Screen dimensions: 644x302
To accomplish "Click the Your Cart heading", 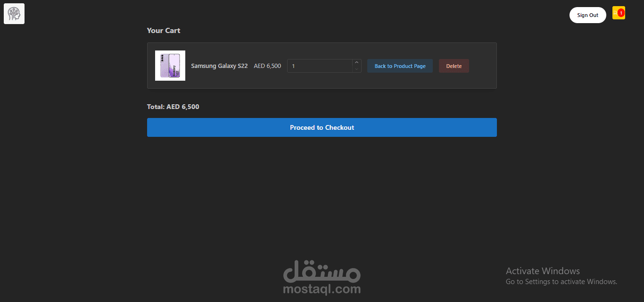I will [x=164, y=31].
